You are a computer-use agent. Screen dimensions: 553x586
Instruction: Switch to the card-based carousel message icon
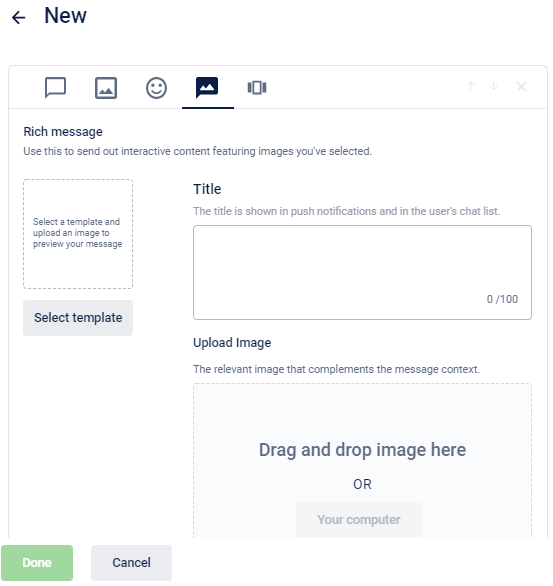click(x=257, y=88)
